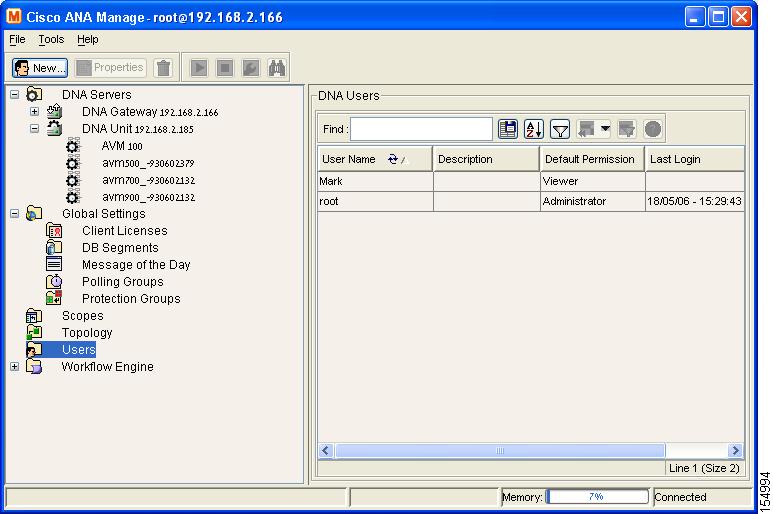Select the root user row
This screenshot has height=514, width=773.
(531, 201)
